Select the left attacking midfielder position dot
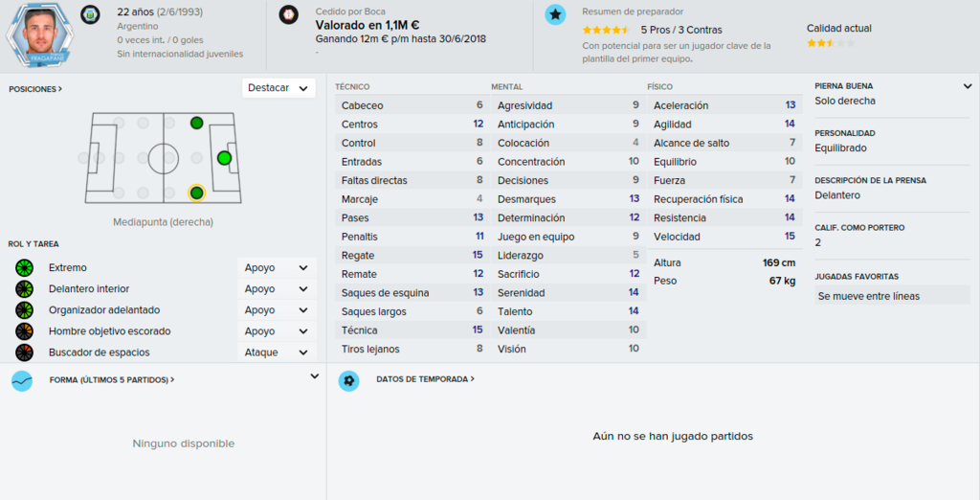980x500 pixels. click(x=197, y=124)
